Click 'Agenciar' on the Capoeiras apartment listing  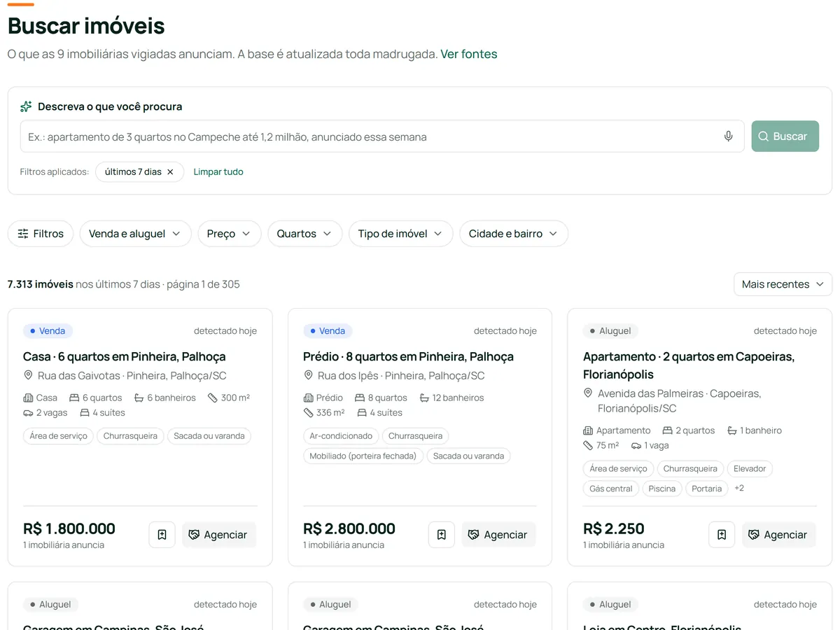779,535
